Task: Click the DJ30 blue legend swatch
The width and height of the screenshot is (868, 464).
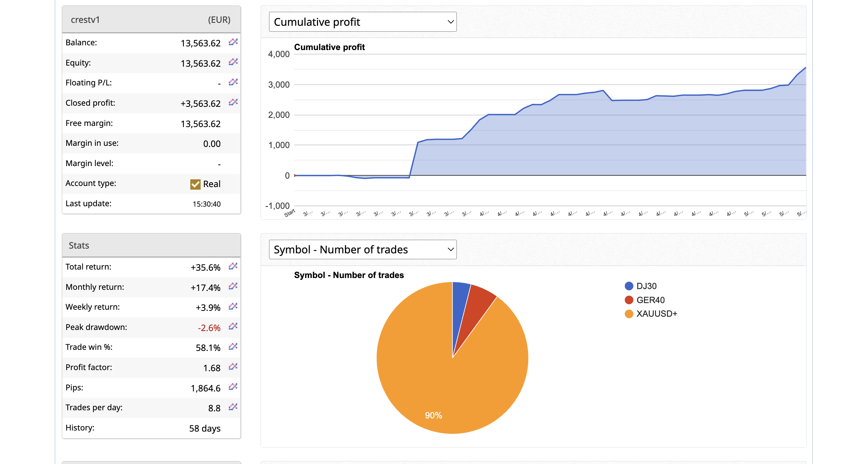Action: tap(629, 286)
